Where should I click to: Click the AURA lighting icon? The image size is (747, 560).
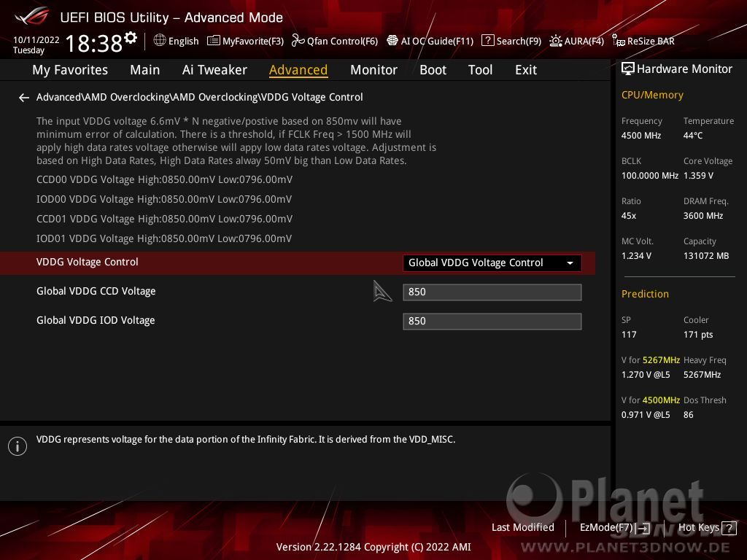(555, 41)
